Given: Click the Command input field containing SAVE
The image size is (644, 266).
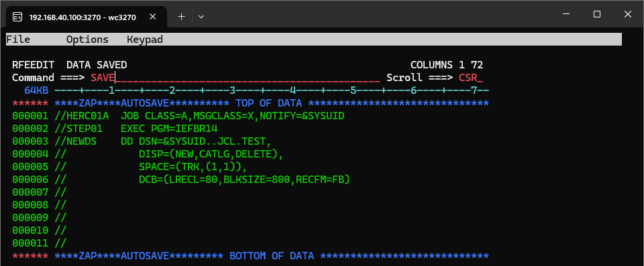Looking at the screenshot, I should click(x=235, y=78).
